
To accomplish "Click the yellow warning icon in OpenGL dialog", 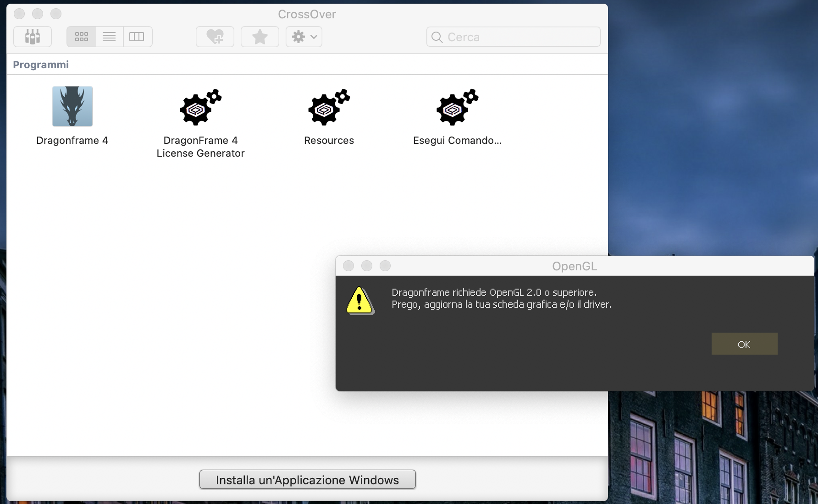I will tap(360, 301).
